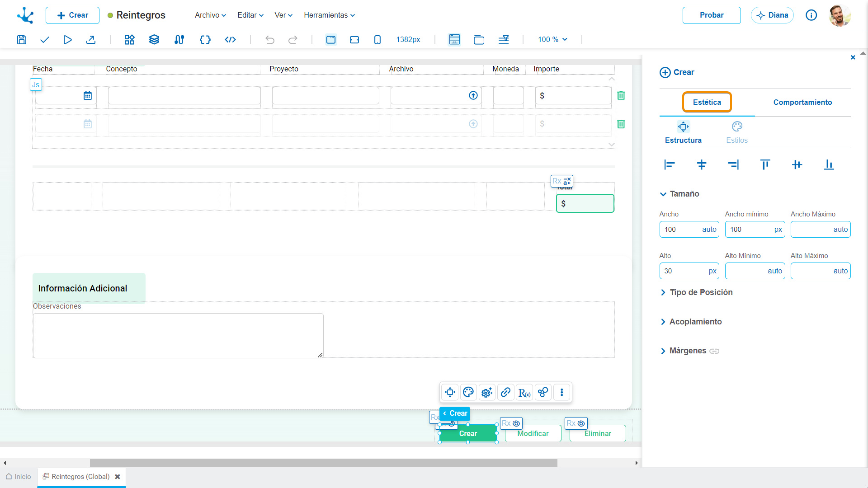Toggle visibility eye on Modificar button
Screen dimensions: 868x488
tap(516, 423)
